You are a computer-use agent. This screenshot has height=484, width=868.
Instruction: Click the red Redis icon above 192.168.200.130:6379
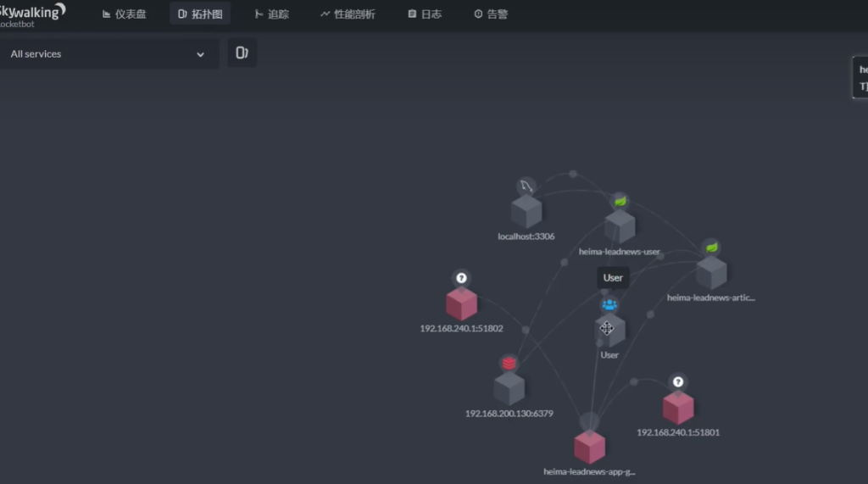(x=509, y=363)
